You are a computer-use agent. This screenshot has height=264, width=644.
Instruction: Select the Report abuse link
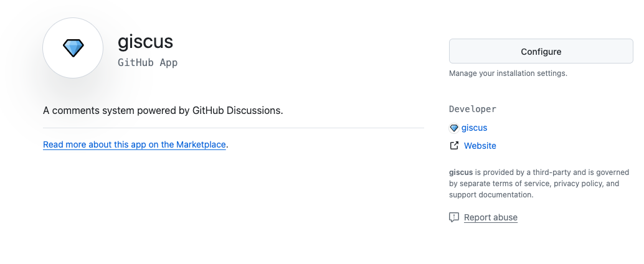pos(490,217)
